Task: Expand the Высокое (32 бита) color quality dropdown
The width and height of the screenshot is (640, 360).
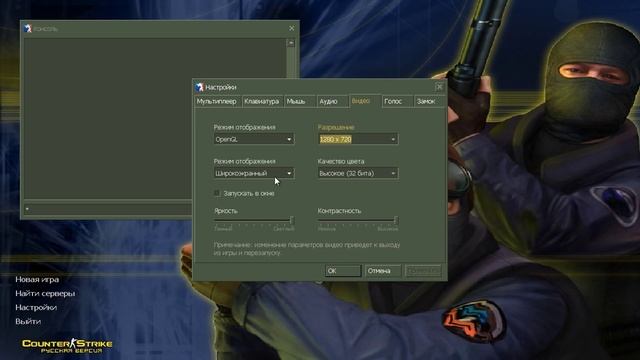Action: tap(358, 173)
